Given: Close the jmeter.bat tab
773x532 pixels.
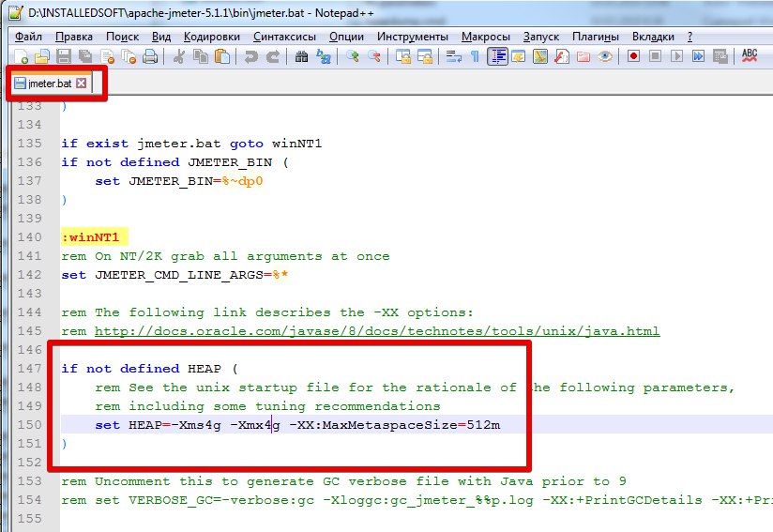Looking at the screenshot, I should 82,83.
